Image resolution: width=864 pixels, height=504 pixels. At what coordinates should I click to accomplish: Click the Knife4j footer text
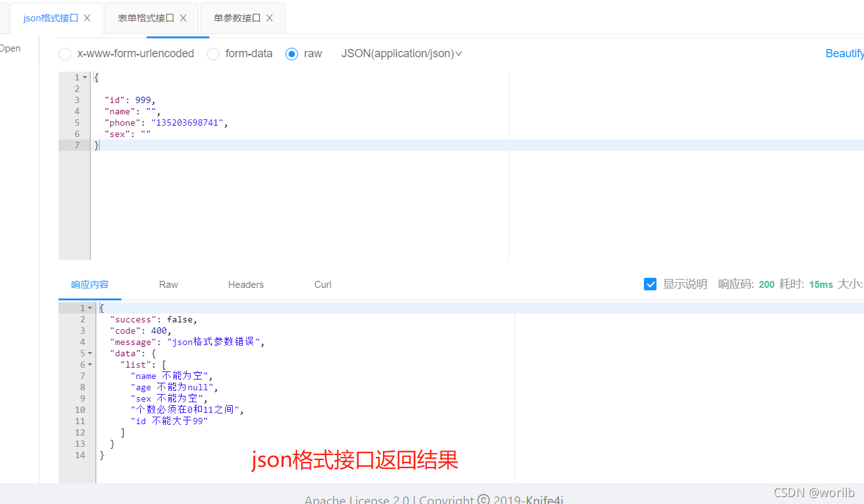[x=545, y=499]
